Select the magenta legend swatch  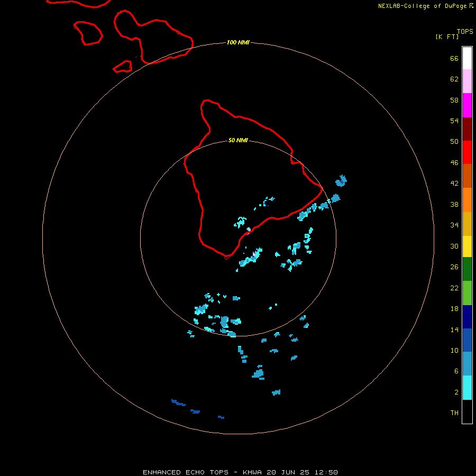tap(467, 105)
